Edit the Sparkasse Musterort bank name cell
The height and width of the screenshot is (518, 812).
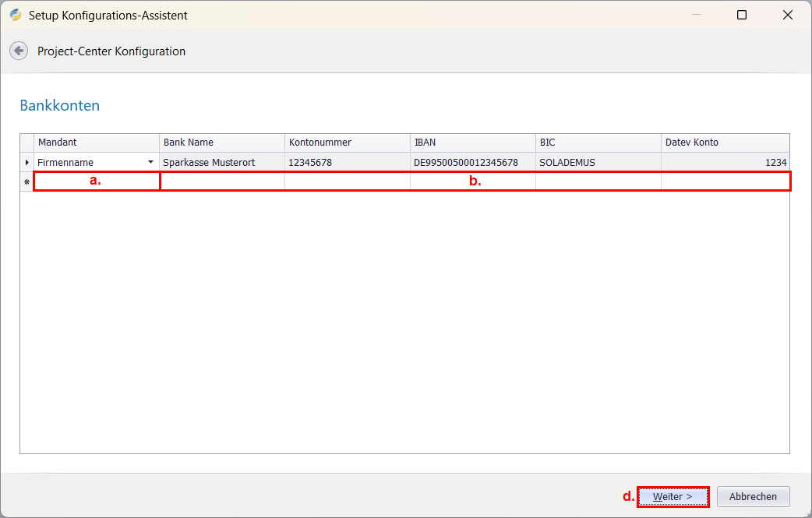click(222, 162)
